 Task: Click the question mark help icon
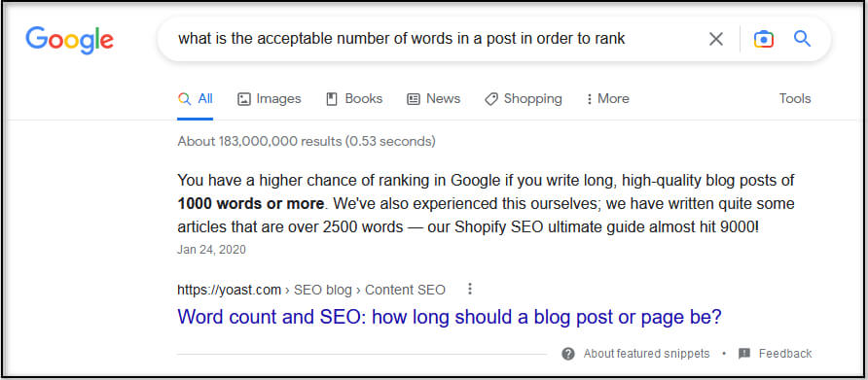568,354
